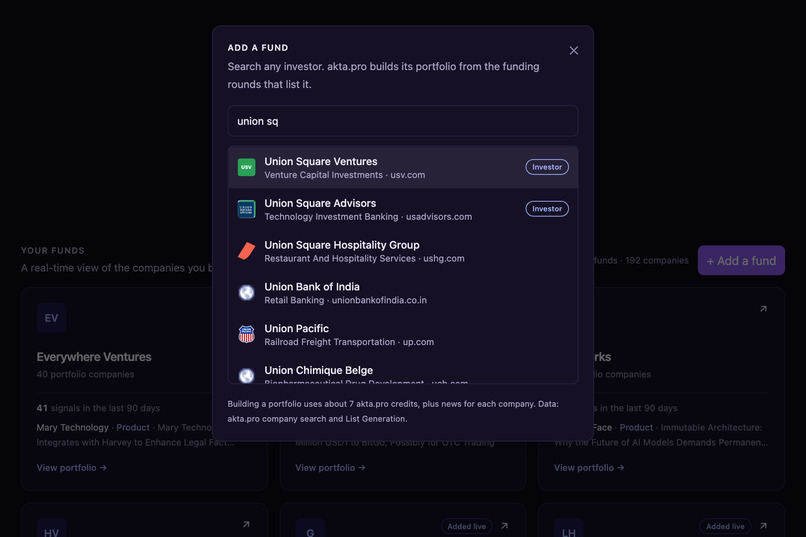The height and width of the screenshot is (537, 806).
Task: Close the Add a Fund dialog
Action: [574, 50]
